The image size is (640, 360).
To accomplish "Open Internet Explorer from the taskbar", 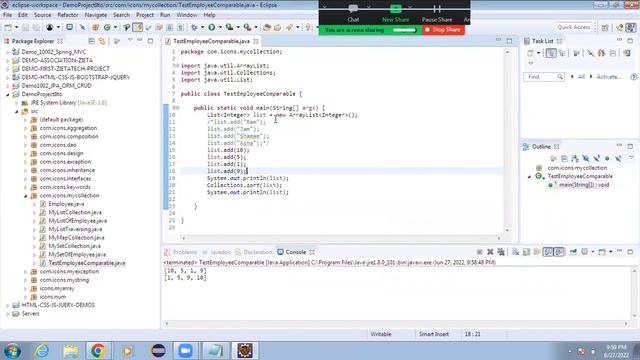I will coord(42,351).
